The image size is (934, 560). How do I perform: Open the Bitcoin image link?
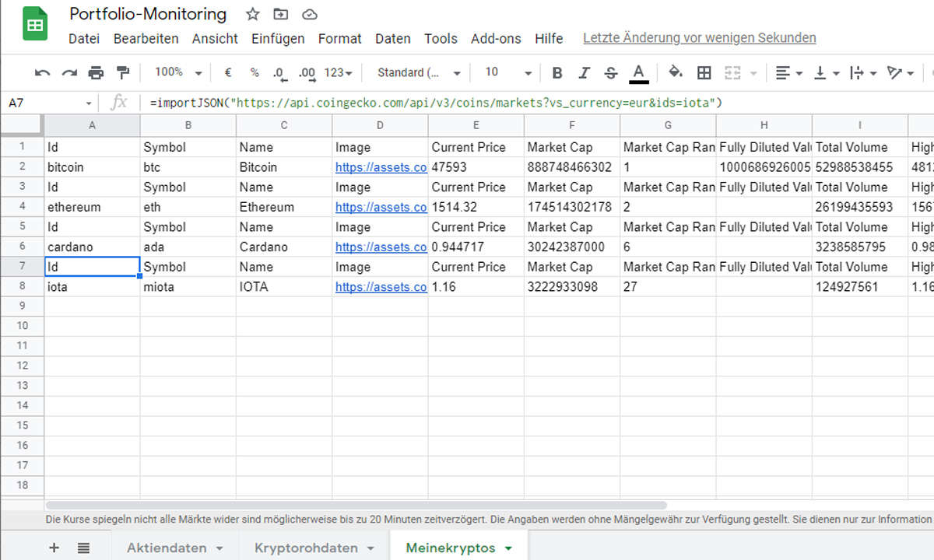pyautogui.click(x=381, y=167)
